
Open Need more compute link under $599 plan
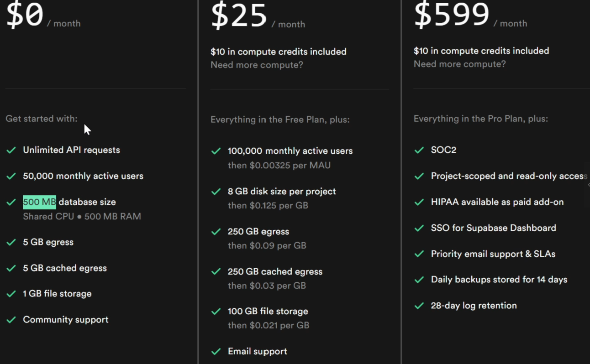pos(460,64)
